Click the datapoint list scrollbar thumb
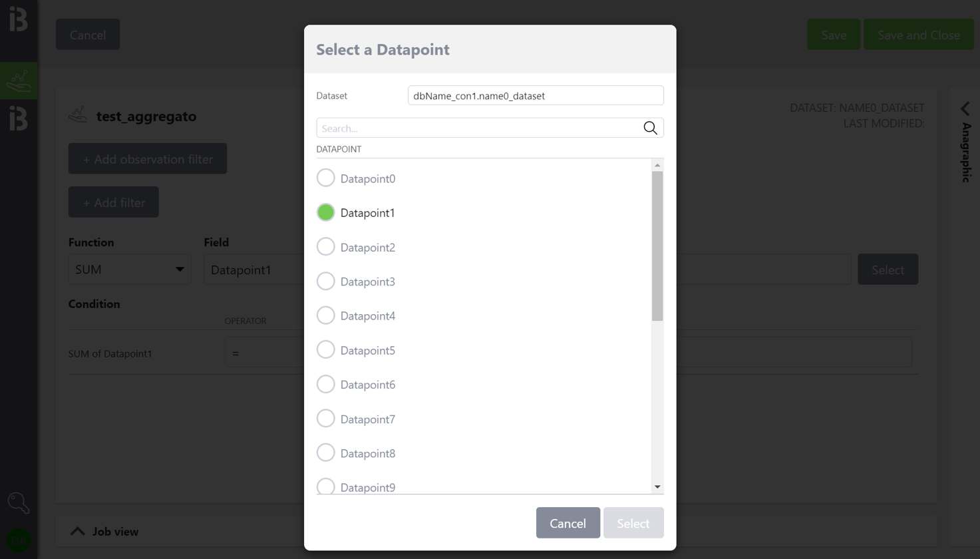This screenshot has height=559, width=980. pyautogui.click(x=657, y=246)
